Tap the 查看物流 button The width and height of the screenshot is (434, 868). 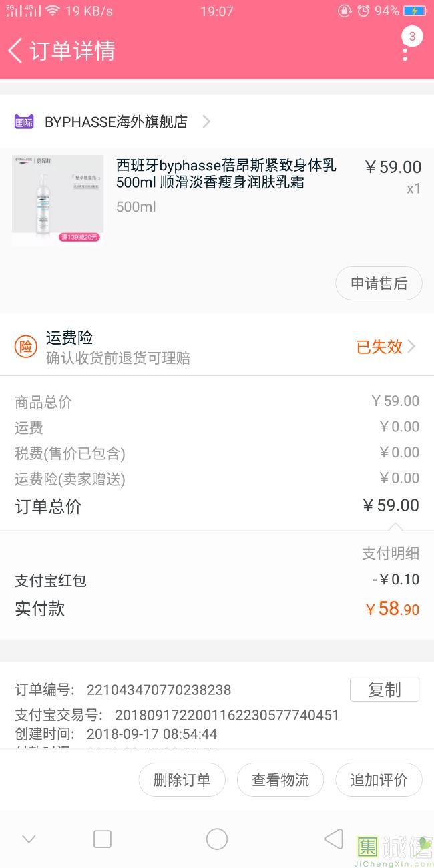click(280, 780)
